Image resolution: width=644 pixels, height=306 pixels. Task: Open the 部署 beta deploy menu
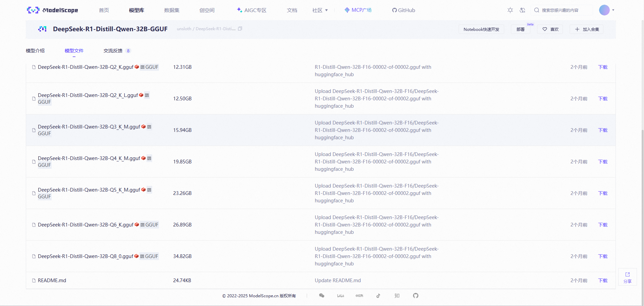click(520, 29)
